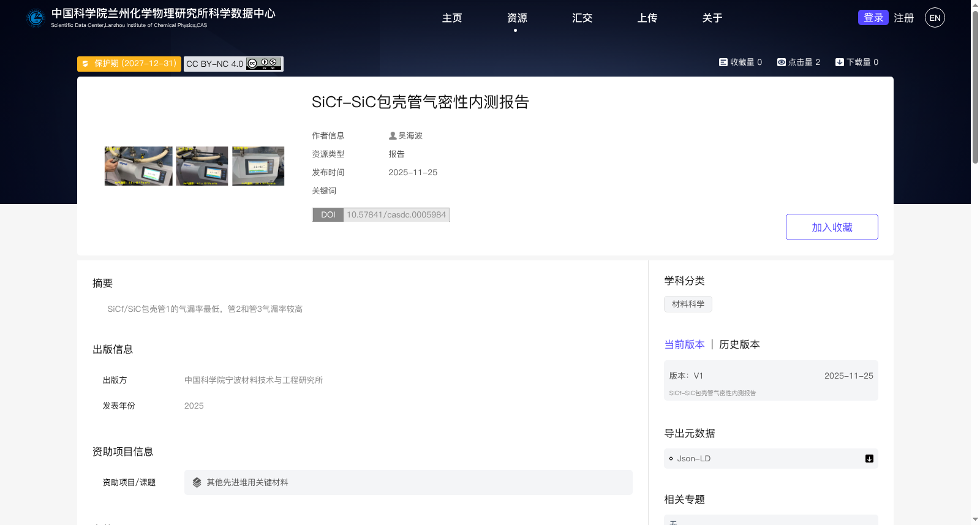
Task: Click the 登录 button
Action: click(873, 18)
